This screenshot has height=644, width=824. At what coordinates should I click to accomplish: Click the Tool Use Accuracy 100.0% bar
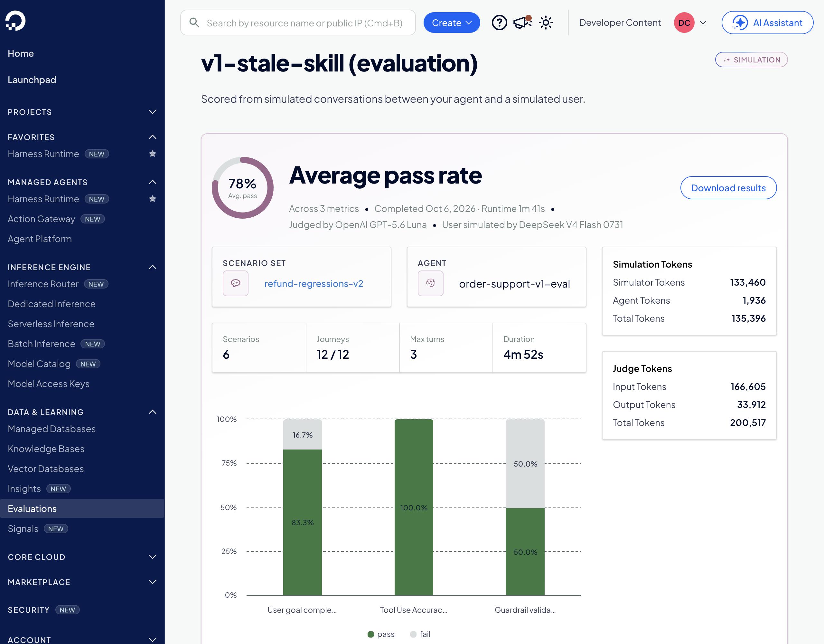point(414,507)
